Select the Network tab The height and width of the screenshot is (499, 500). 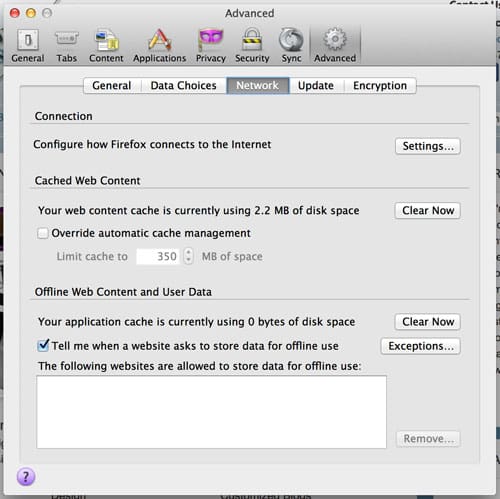pyautogui.click(x=258, y=86)
